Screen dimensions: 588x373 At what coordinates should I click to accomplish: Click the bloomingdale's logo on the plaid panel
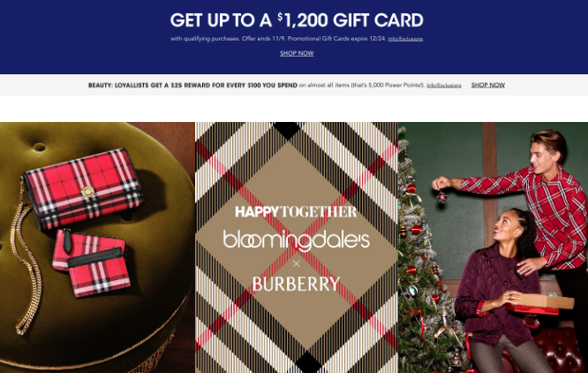[297, 240]
